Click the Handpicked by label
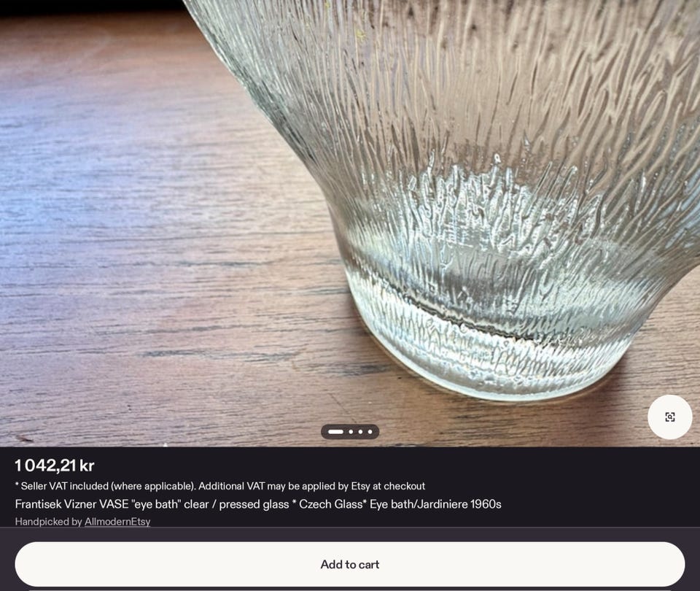The height and width of the screenshot is (591, 700). coord(49,521)
